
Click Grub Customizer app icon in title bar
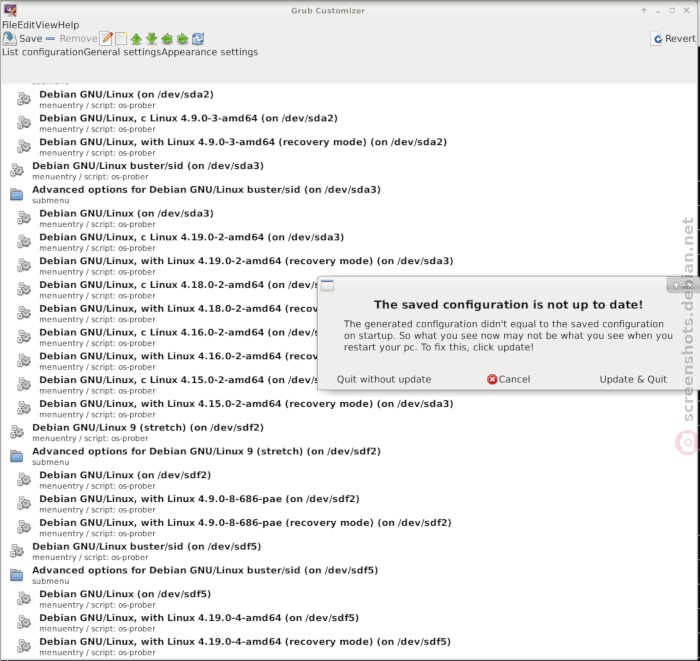pos(10,10)
